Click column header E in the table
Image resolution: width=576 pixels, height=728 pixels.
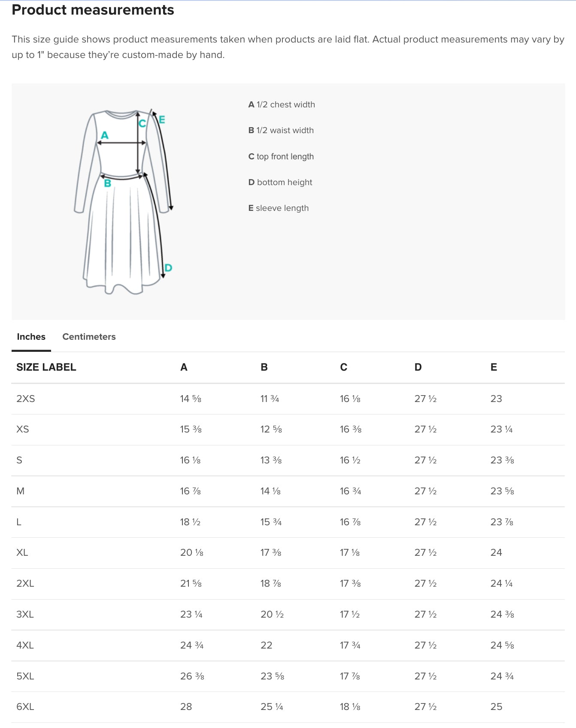coord(494,367)
